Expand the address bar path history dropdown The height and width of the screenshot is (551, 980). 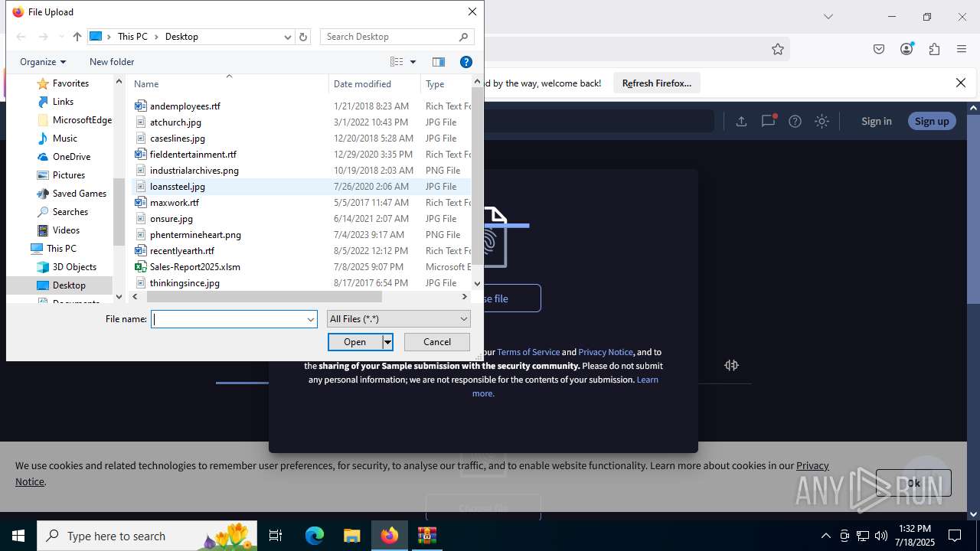click(x=288, y=37)
